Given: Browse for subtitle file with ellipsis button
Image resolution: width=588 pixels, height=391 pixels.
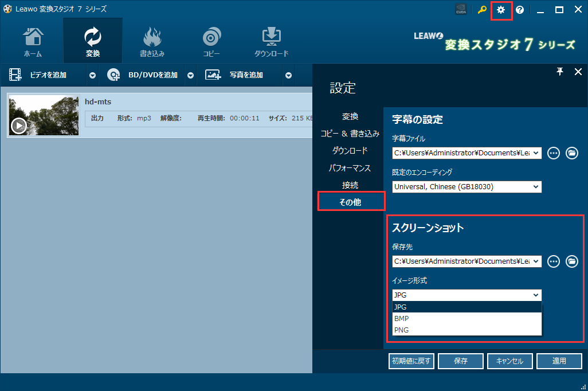Looking at the screenshot, I should (x=553, y=153).
